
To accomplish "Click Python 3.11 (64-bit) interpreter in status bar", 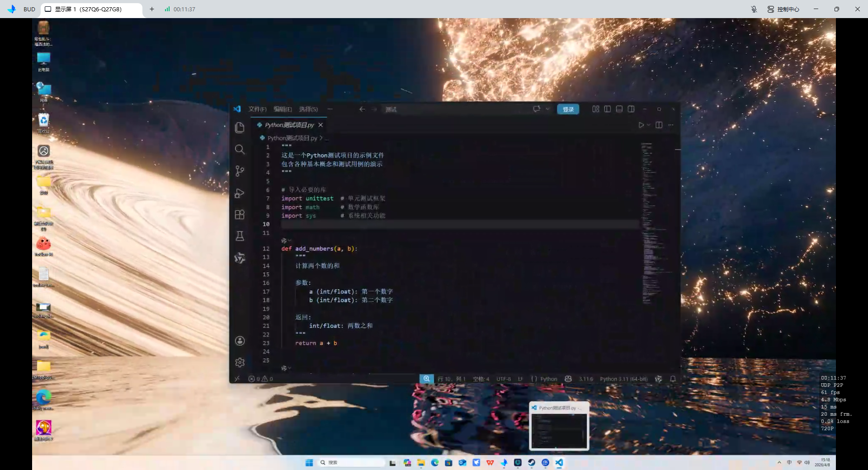I will click(623, 379).
